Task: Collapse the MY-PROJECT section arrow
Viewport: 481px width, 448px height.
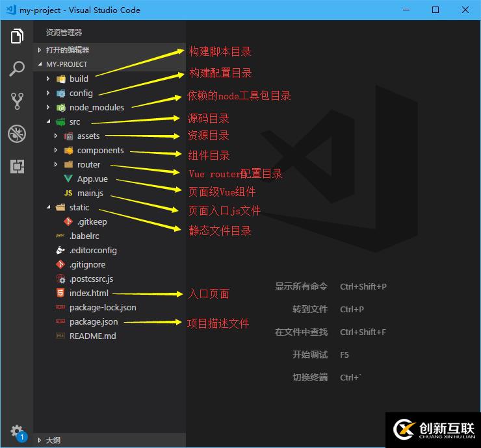Action: (x=40, y=64)
